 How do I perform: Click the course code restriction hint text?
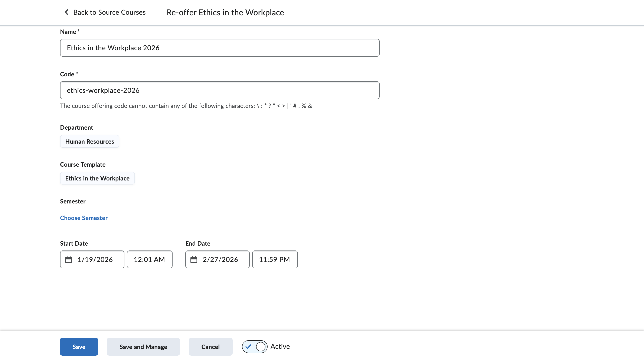(x=186, y=106)
